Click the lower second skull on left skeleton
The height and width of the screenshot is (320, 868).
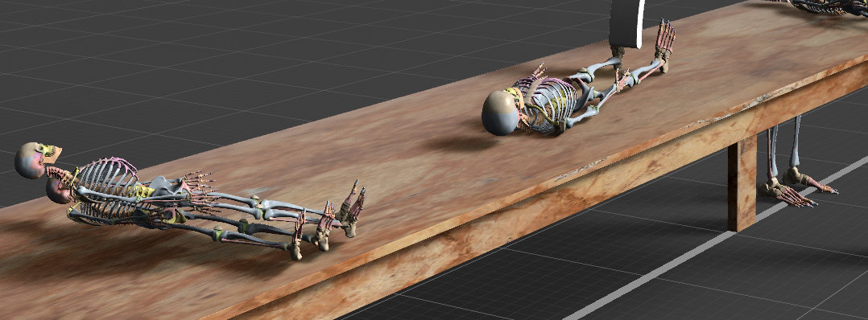click(x=57, y=190)
